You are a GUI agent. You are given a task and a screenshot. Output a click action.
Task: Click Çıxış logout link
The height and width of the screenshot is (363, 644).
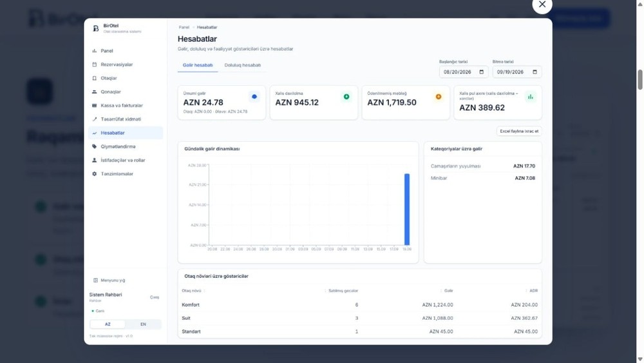[x=155, y=297]
